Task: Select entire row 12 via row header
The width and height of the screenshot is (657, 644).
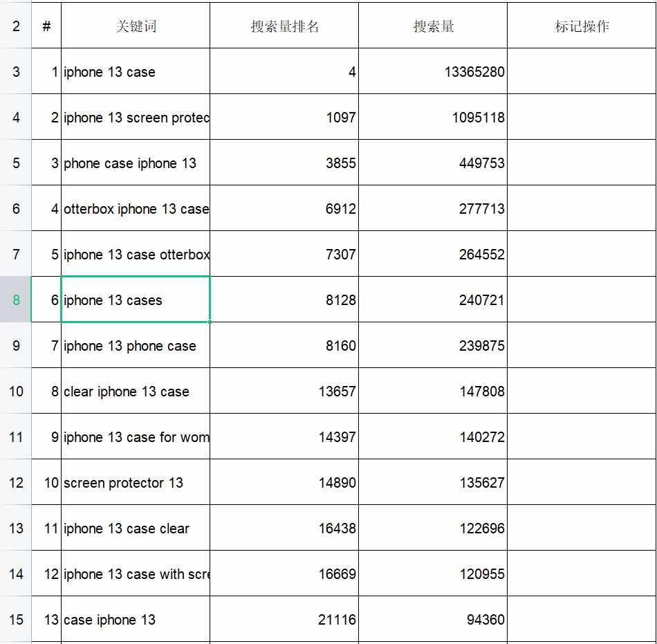Action: [15, 482]
